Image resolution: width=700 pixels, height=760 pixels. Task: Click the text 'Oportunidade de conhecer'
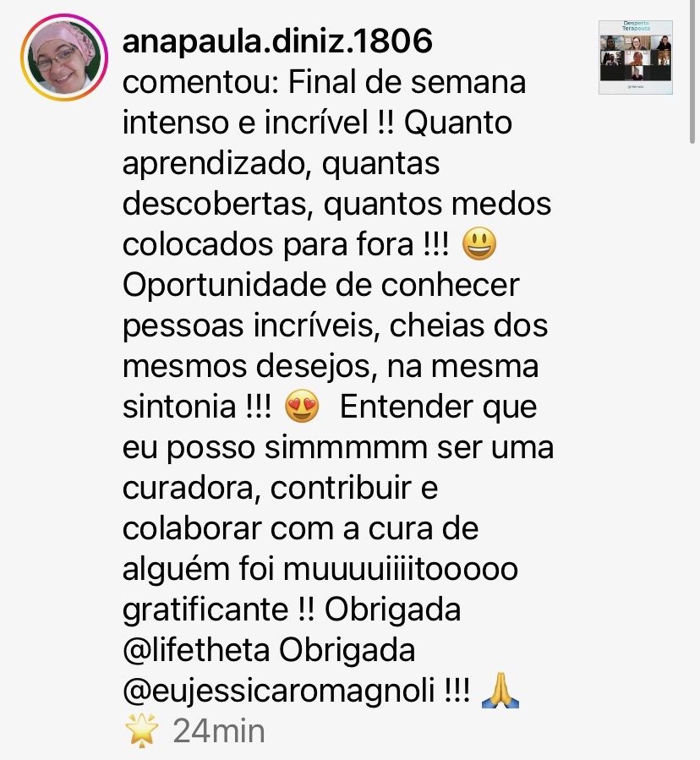coord(321,286)
